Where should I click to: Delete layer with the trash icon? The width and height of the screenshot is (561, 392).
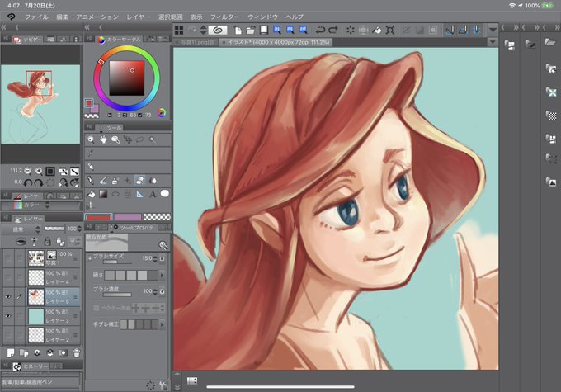(76, 353)
